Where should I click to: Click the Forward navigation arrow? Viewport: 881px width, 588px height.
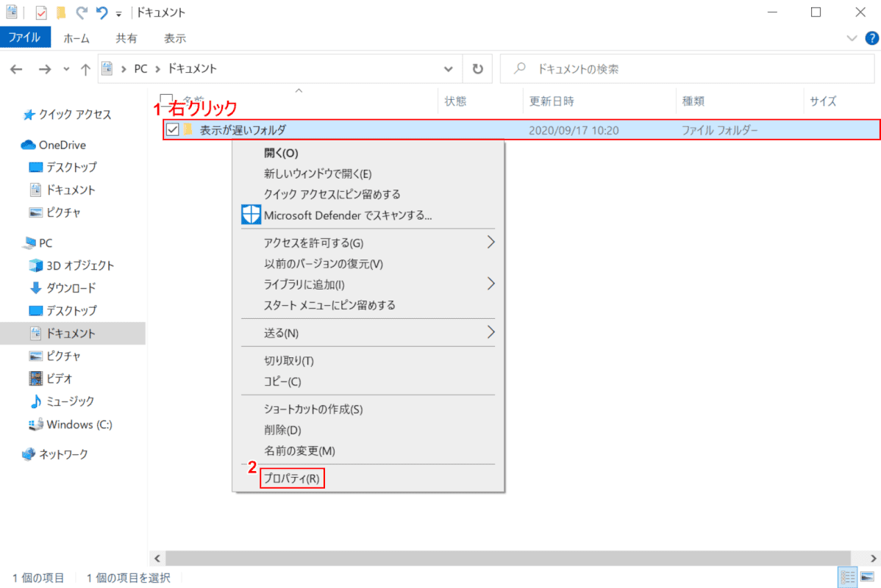45,69
